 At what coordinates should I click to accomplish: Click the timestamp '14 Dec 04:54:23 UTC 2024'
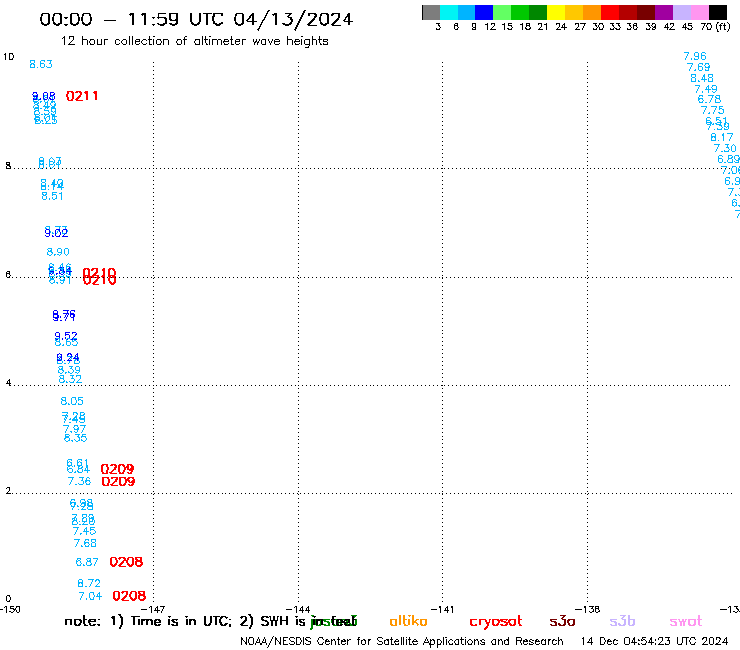tap(655, 642)
